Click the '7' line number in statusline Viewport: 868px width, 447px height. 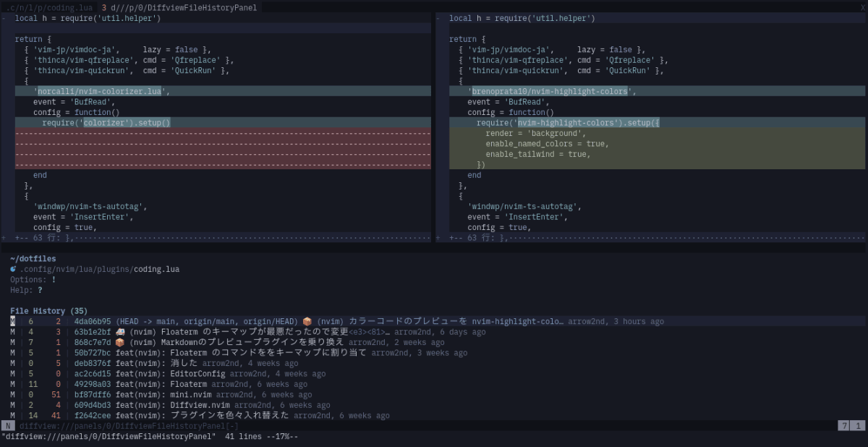tap(843, 426)
